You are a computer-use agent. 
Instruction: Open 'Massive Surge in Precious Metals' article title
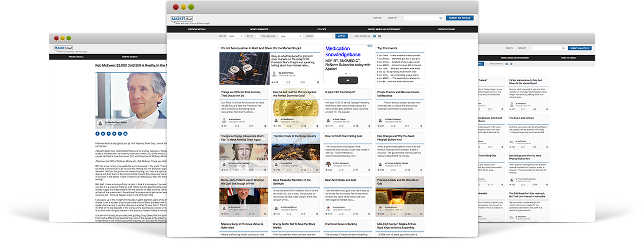(241, 225)
